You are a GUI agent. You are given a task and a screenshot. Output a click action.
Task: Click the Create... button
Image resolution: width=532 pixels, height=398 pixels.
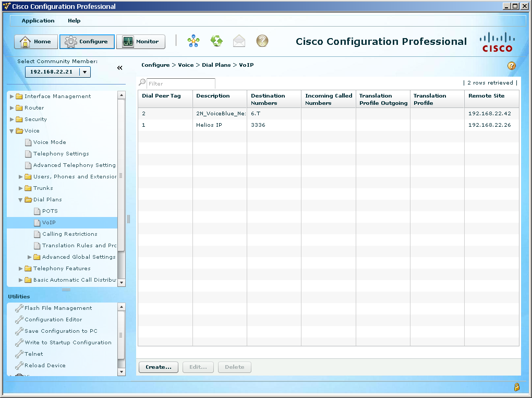click(x=159, y=367)
